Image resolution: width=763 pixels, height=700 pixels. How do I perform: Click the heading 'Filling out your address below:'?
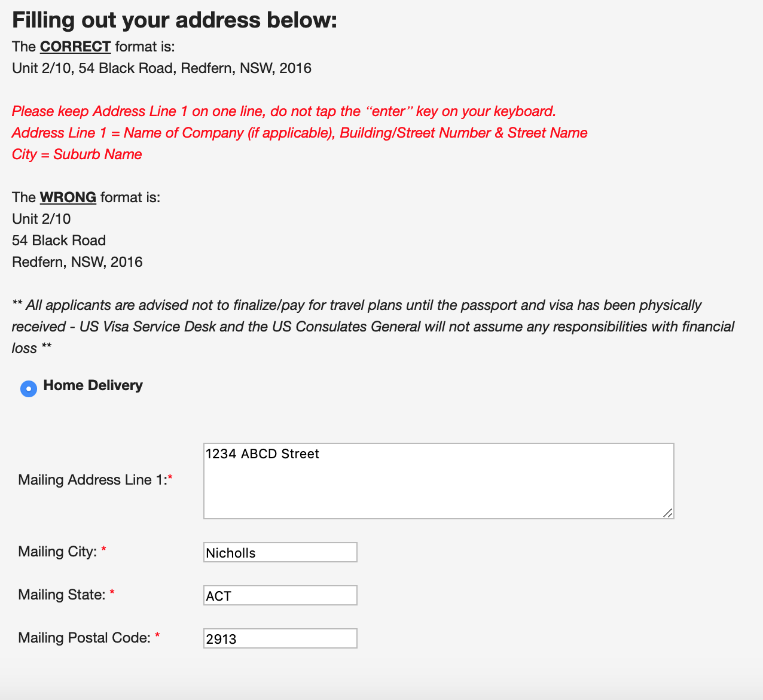tap(175, 20)
